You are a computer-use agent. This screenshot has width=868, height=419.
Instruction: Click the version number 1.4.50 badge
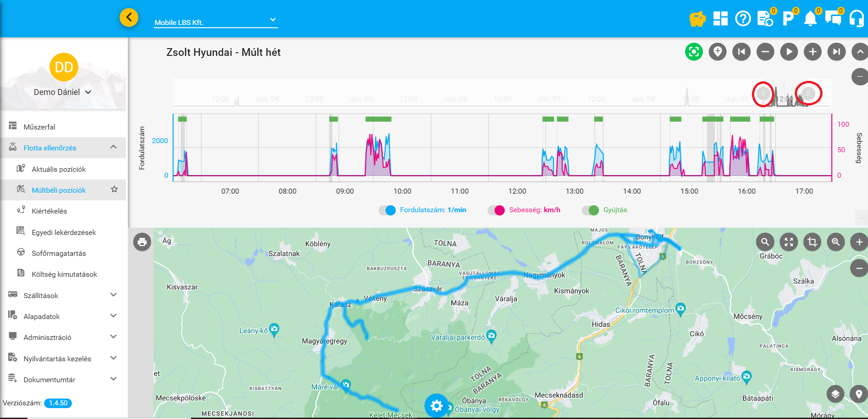pyautogui.click(x=58, y=403)
